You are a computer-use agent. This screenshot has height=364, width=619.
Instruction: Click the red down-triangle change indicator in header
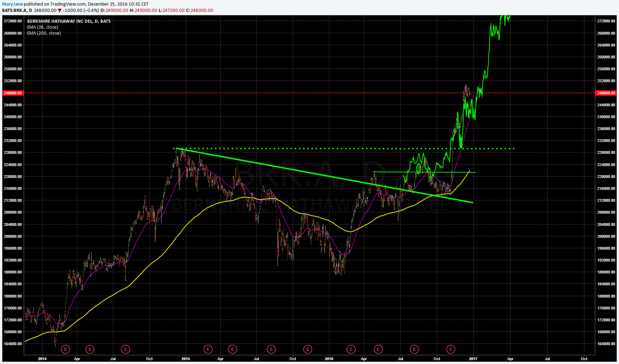[x=60, y=10]
